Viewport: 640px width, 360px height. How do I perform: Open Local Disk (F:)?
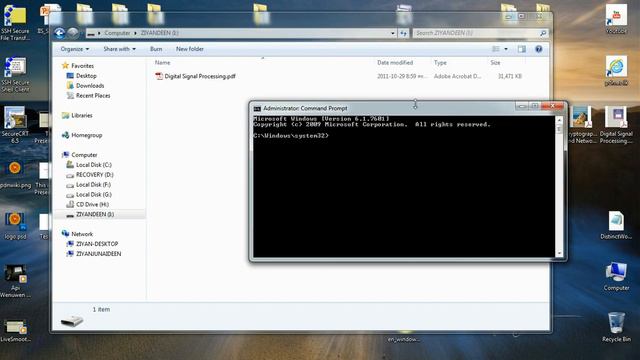coord(93,185)
